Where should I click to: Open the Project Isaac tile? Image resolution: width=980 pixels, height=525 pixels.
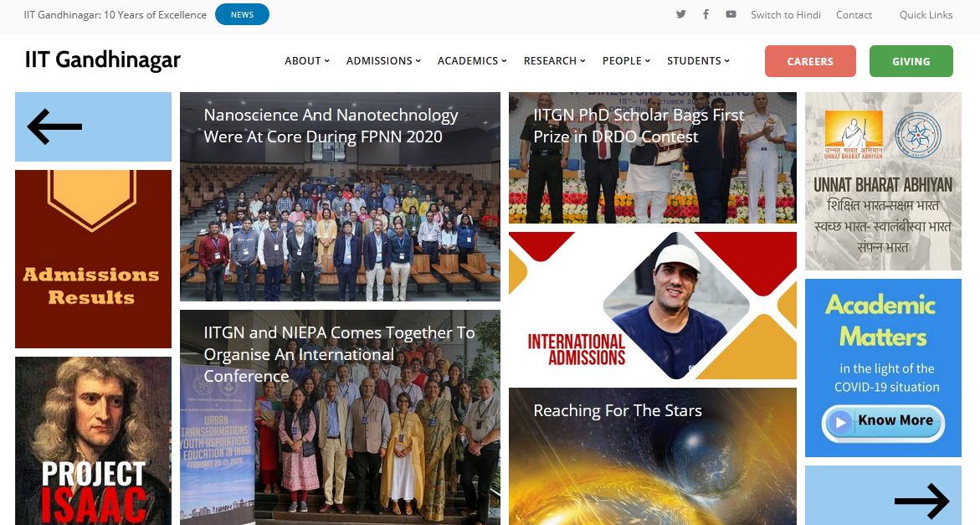(93, 440)
